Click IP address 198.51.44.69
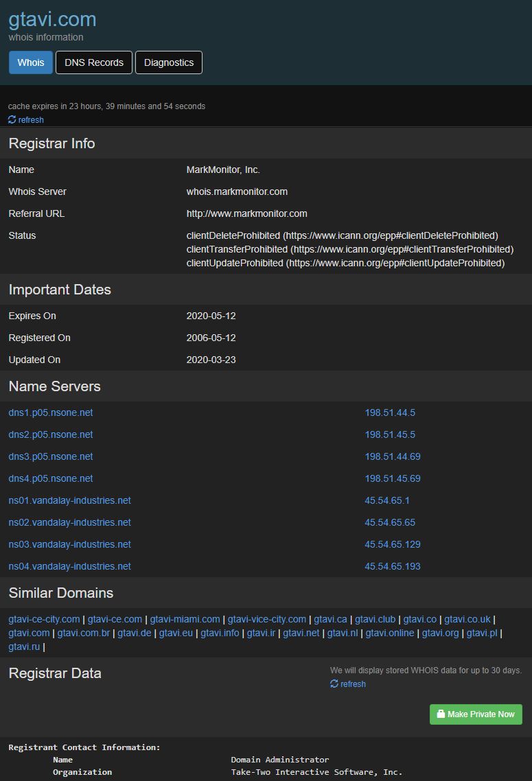 (x=393, y=456)
